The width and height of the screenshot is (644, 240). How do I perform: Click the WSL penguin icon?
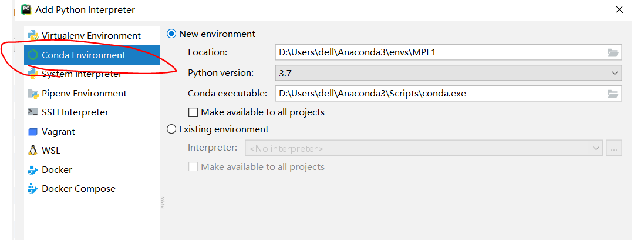tap(33, 151)
